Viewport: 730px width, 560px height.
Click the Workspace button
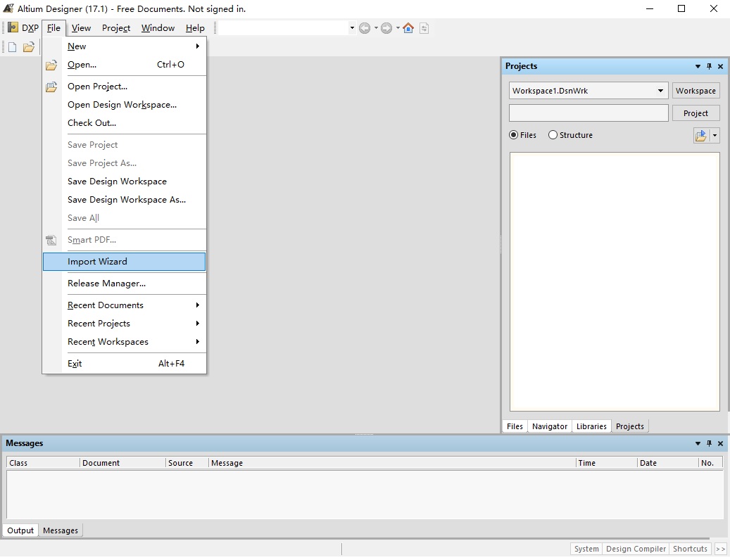point(696,91)
